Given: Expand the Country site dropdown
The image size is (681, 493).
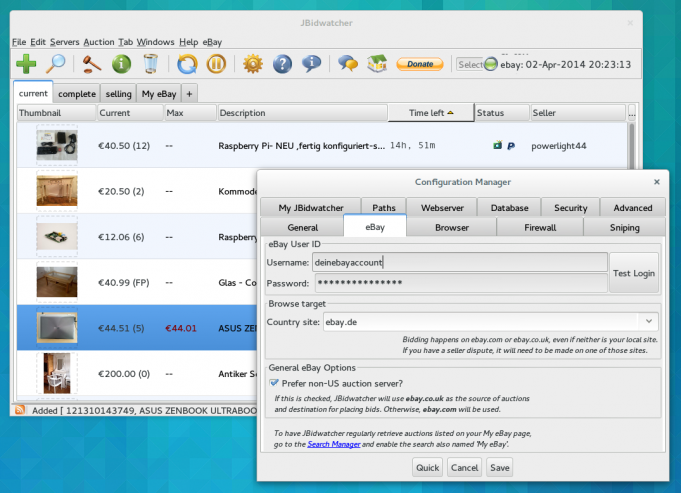Looking at the screenshot, I should click(x=649, y=321).
